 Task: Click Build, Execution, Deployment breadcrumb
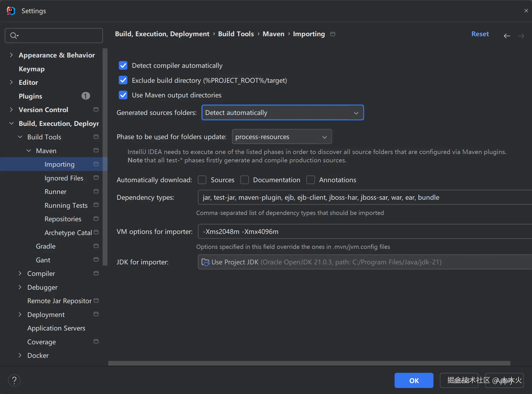tap(162, 34)
